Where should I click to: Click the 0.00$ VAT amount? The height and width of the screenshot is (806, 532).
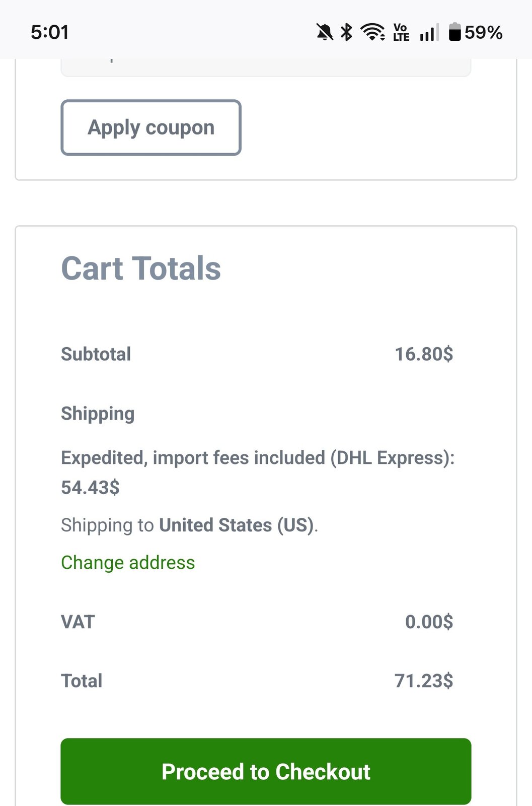click(x=429, y=622)
